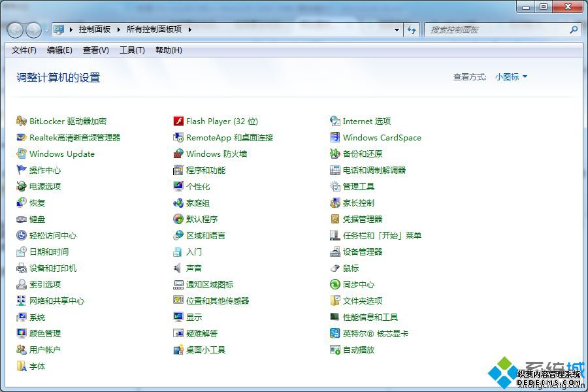Select the 用户帐户 people icon
Screen dimensions: 588x392
[22, 350]
